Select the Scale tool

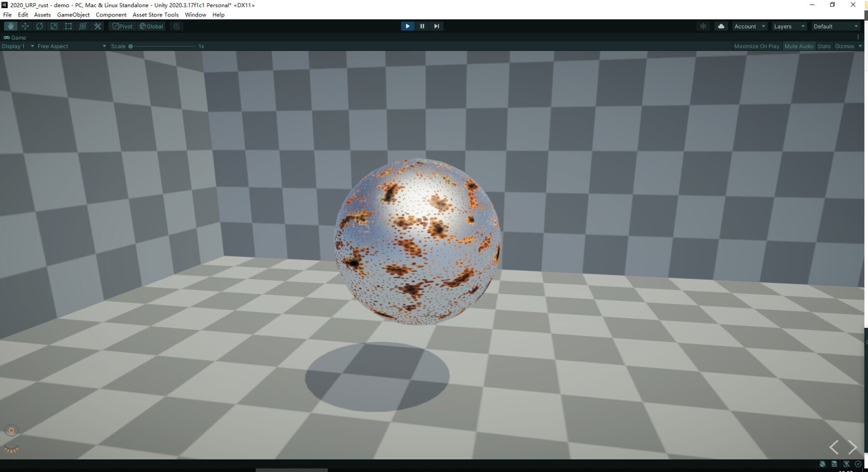click(x=54, y=26)
